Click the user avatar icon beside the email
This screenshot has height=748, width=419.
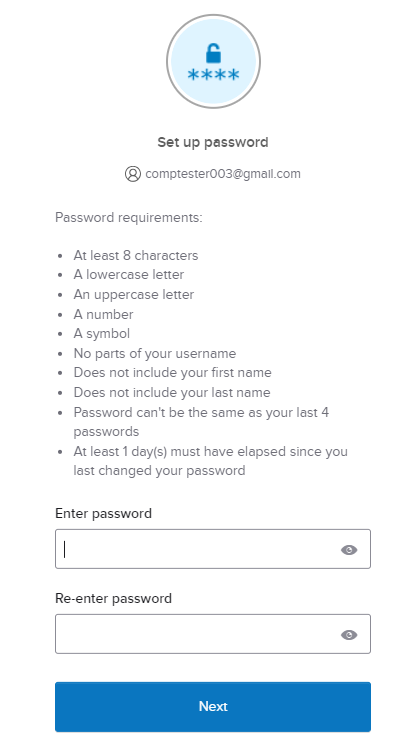coord(133,174)
